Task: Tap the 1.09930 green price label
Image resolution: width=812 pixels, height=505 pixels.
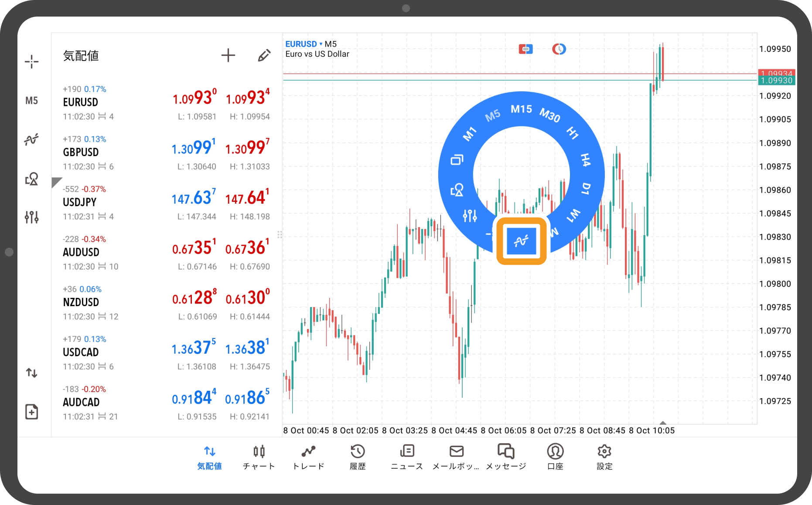Action: pos(777,81)
